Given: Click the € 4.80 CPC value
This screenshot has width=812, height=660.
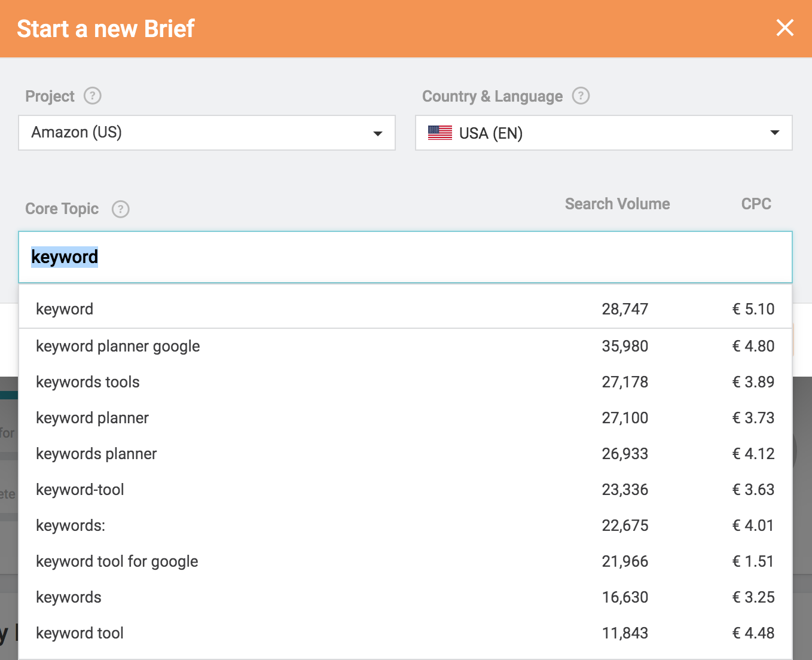Looking at the screenshot, I should tap(753, 346).
